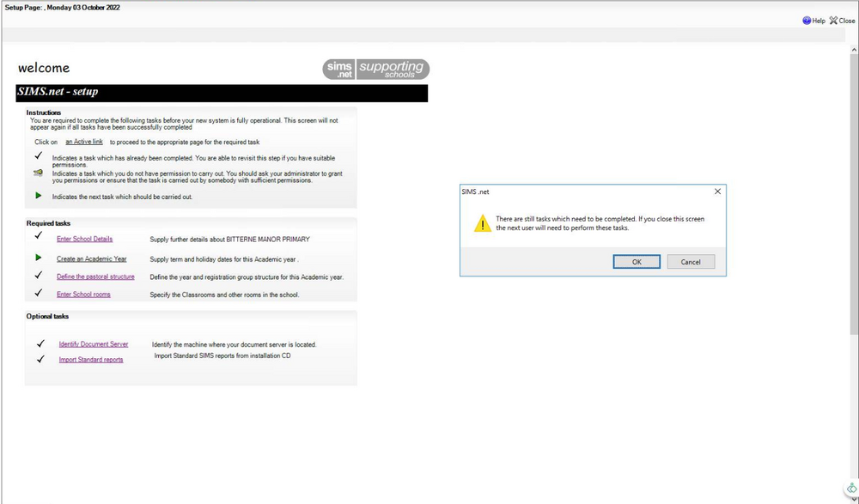Screen dimensions: 859x504
Task: Click 'Supply term and holiday dates' description
Action: (x=224, y=259)
